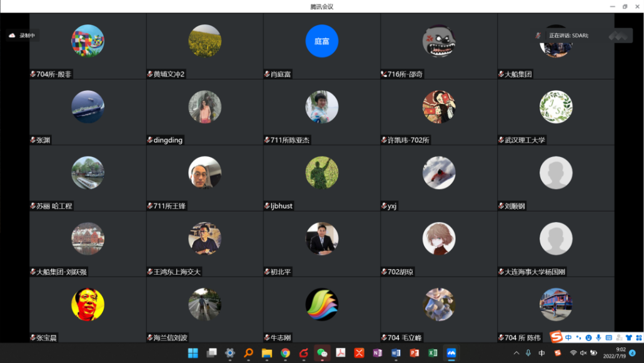
Task: Toggle the volume icon in system tray
Action: click(584, 353)
